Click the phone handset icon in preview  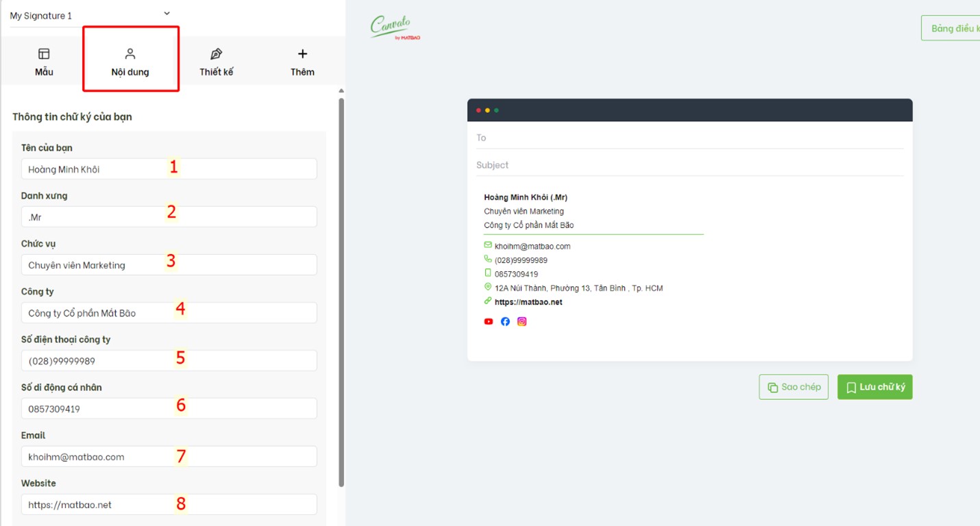coord(488,259)
